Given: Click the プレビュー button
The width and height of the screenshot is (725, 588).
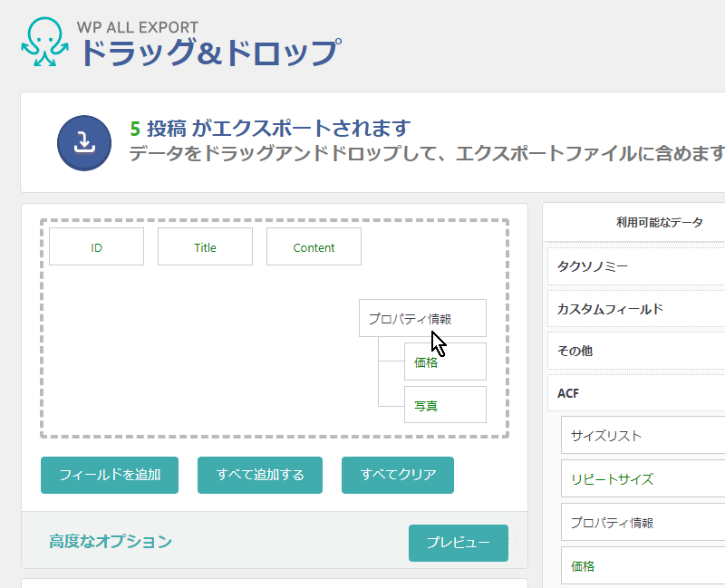Looking at the screenshot, I should (x=459, y=543).
